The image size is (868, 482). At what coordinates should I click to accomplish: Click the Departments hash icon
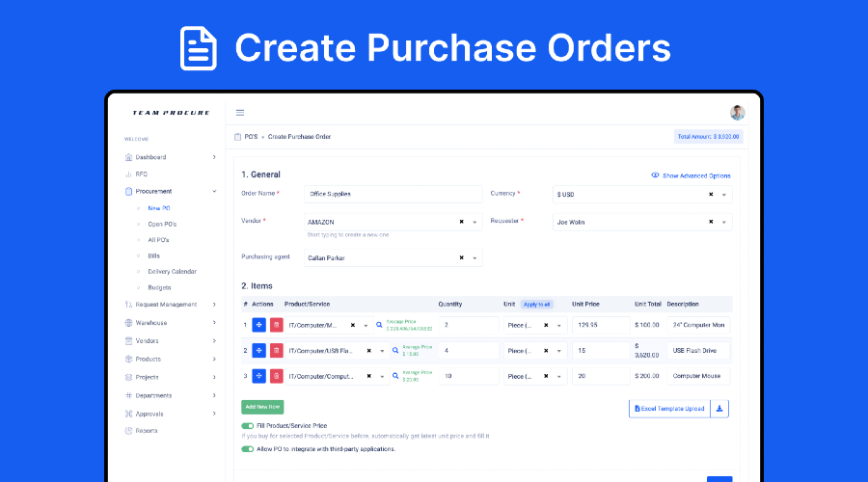tap(128, 395)
